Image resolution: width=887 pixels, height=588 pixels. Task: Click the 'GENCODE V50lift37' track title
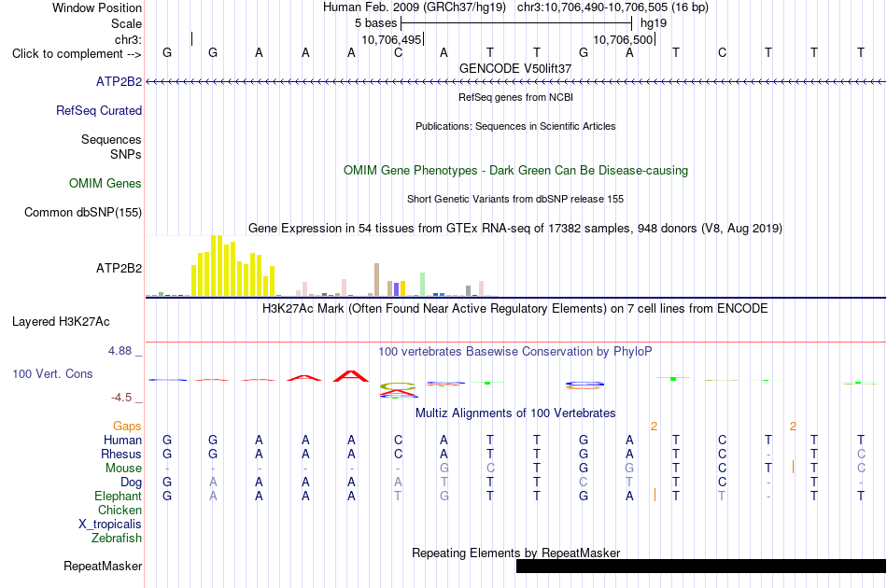[515, 68]
